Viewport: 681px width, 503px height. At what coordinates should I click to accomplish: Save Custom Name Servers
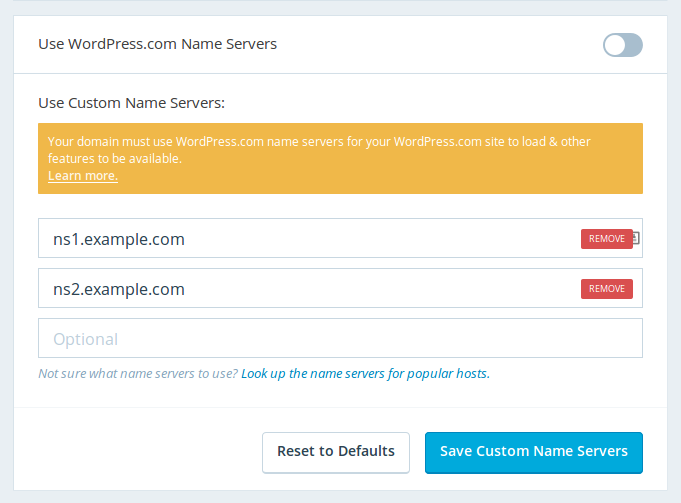pos(534,452)
